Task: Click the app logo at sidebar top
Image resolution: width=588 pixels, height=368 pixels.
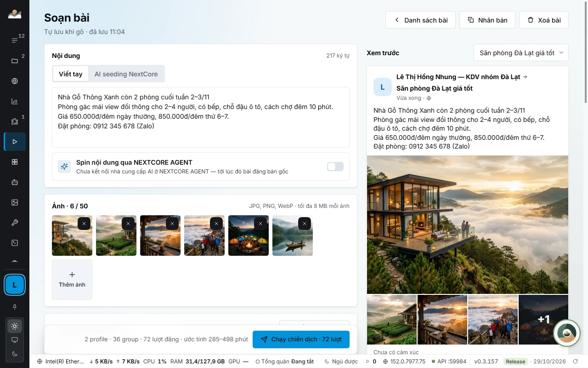Action: (x=15, y=14)
